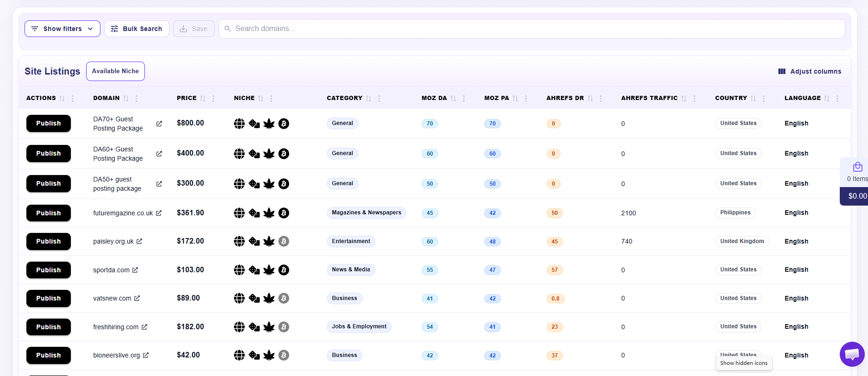Click the bitcoin niche icon in the futuremgazine.co.uk row
This screenshot has width=868, height=376.
click(x=284, y=213)
